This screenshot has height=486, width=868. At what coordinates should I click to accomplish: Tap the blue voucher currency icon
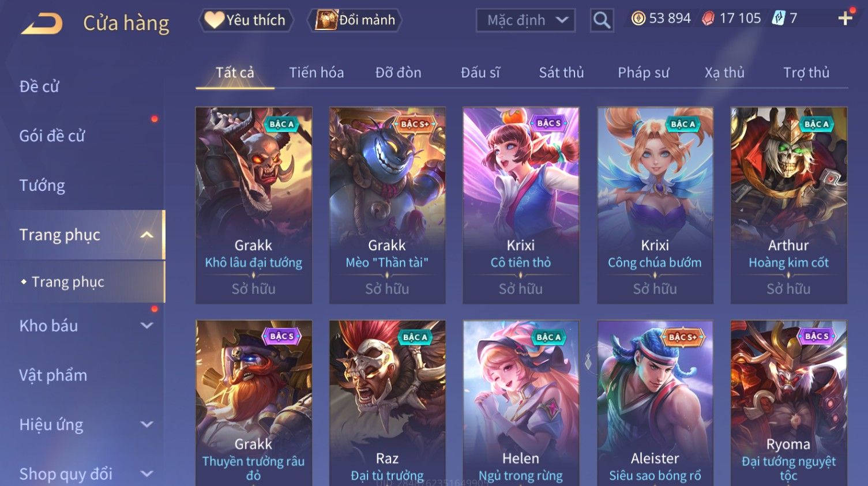pos(779,18)
